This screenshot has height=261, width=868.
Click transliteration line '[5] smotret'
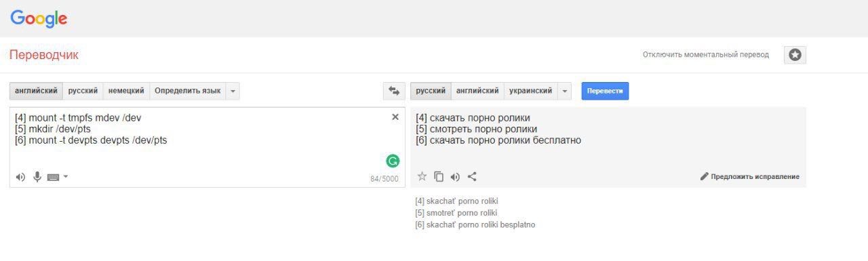pyautogui.click(x=456, y=213)
